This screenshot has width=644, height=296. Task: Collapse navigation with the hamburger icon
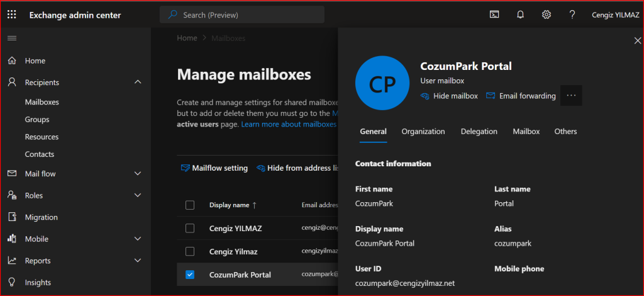click(x=11, y=38)
